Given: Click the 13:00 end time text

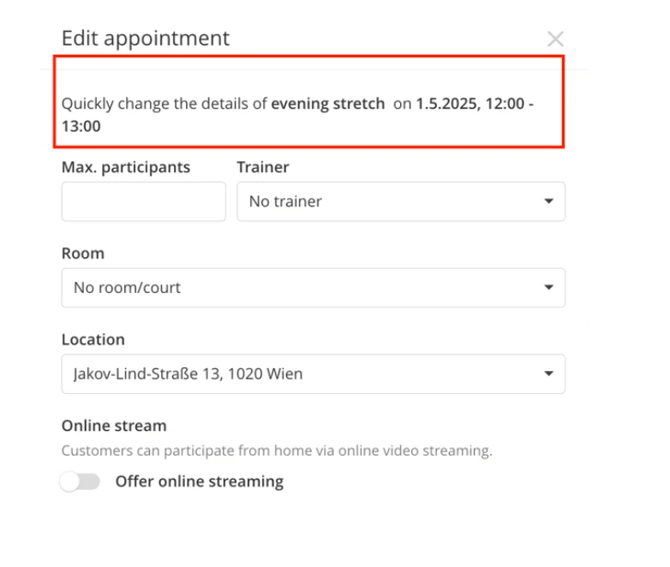Looking at the screenshot, I should pyautogui.click(x=81, y=126).
